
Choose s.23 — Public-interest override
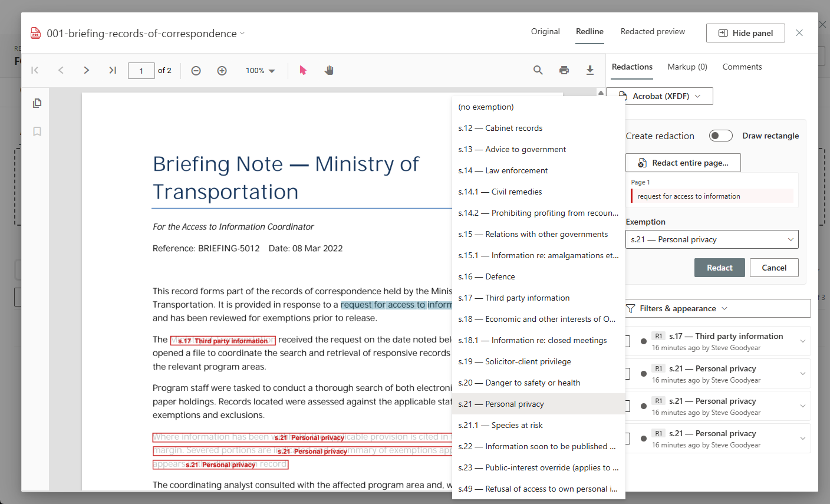tap(539, 467)
